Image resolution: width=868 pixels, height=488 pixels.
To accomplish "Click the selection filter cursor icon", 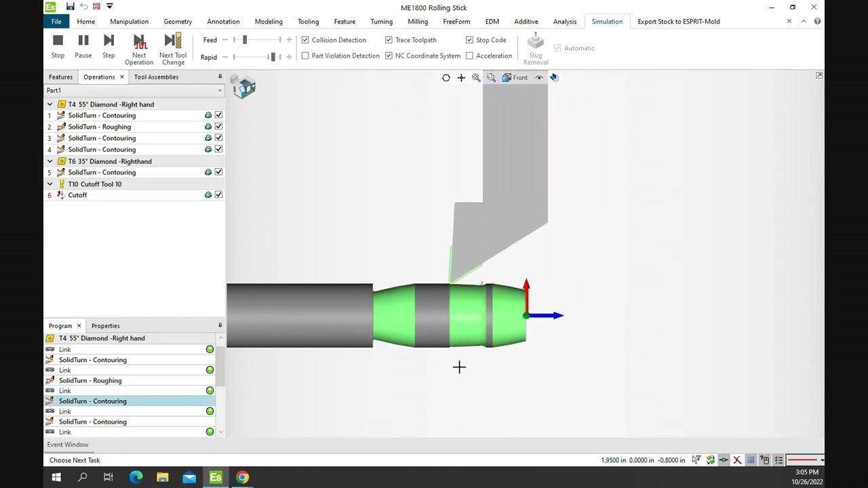I will pyautogui.click(x=696, y=460).
